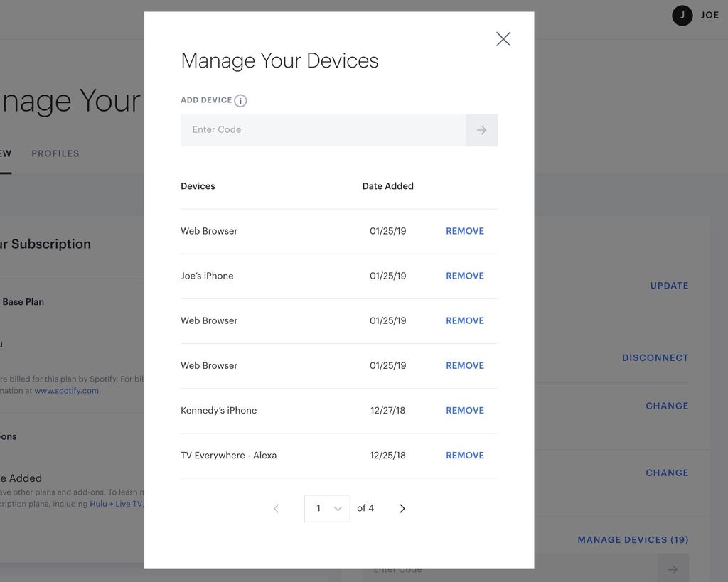Remove Joe's iPhone from devices

464,276
